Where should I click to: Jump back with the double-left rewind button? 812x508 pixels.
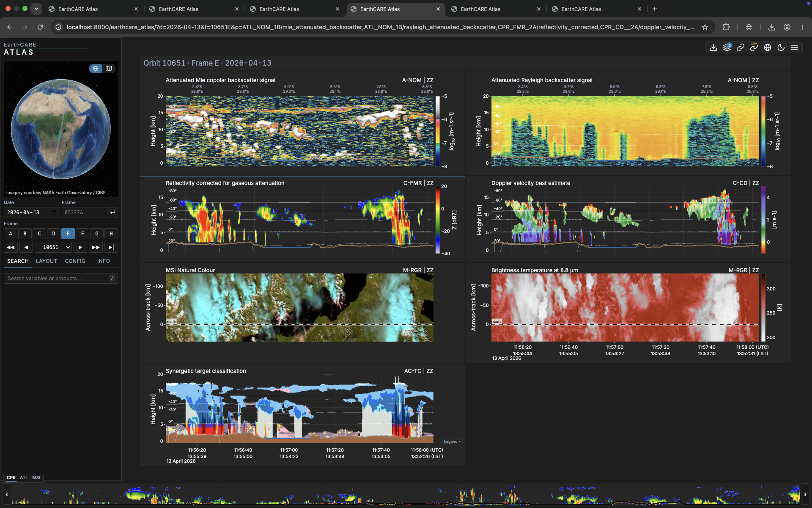[11, 247]
